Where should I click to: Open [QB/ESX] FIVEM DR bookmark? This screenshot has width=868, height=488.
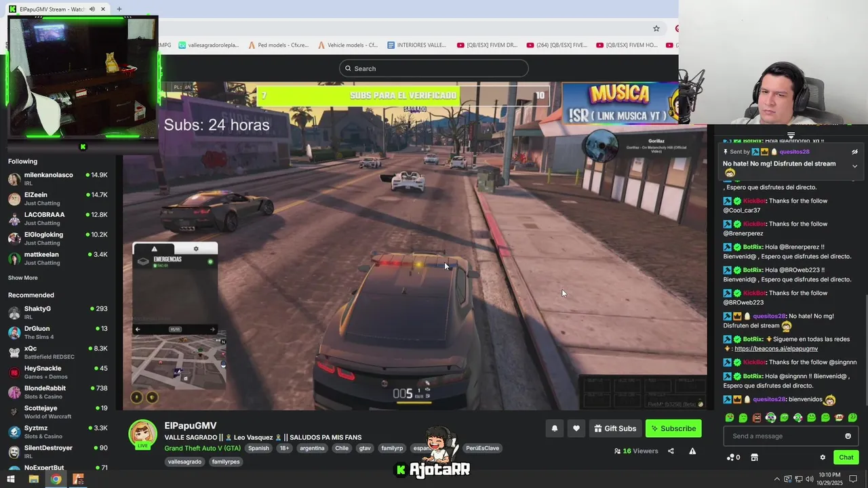(x=487, y=45)
